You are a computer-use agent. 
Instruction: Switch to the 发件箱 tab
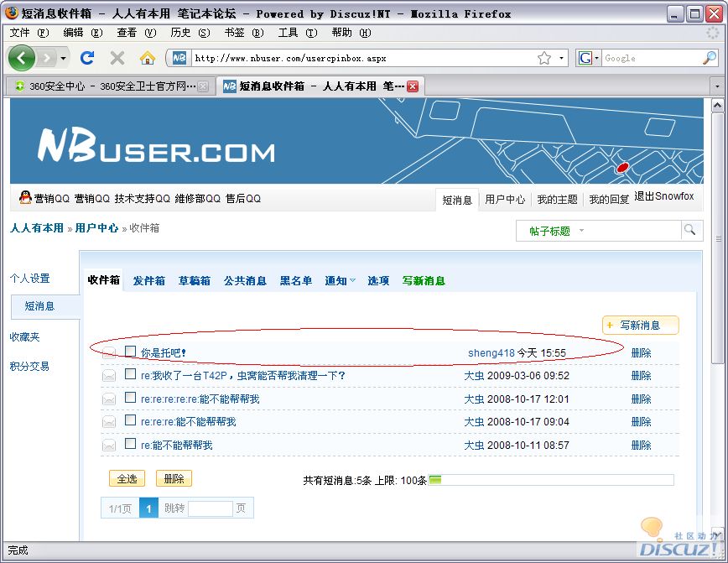(149, 280)
